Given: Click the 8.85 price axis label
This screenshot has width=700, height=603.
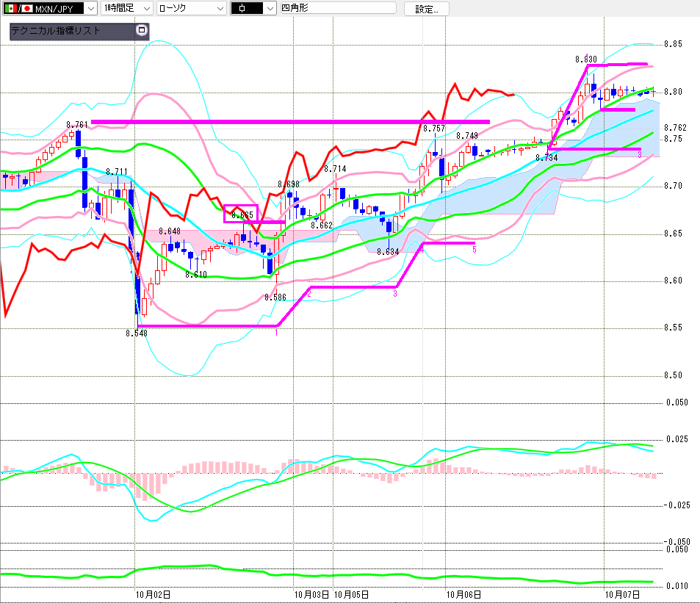Looking at the screenshot, I should (x=674, y=44).
